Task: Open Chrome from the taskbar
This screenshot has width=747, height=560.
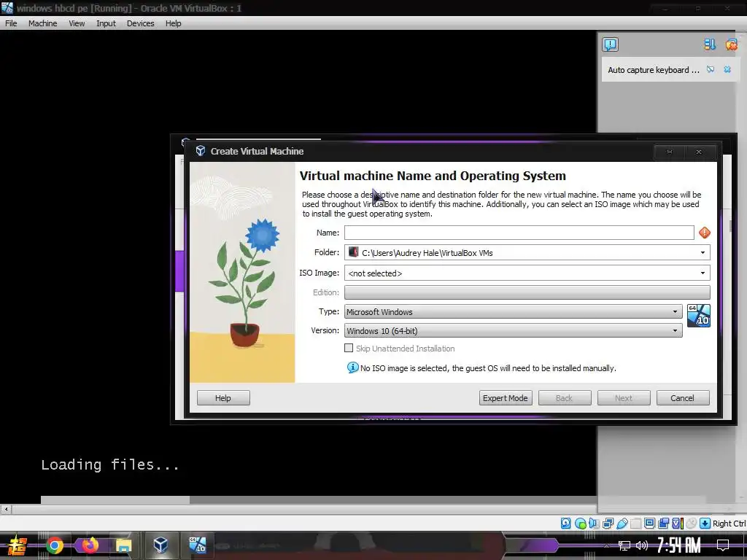Action: pyautogui.click(x=54, y=545)
